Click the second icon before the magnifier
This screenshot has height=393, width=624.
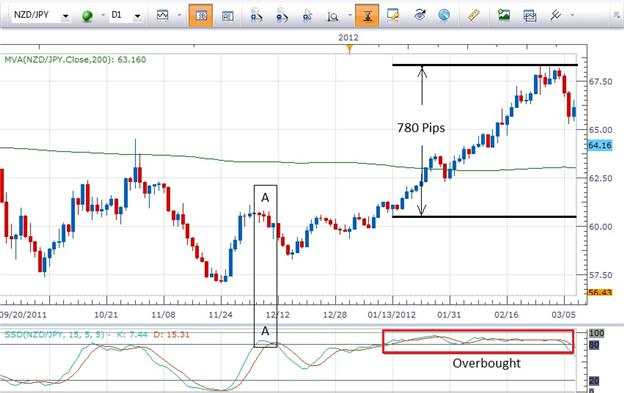point(282,16)
